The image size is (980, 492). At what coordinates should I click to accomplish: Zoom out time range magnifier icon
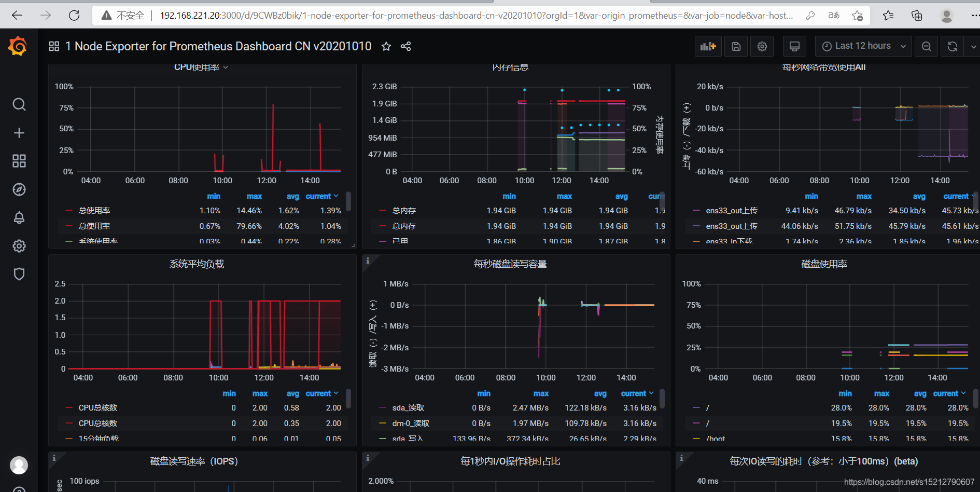927,46
